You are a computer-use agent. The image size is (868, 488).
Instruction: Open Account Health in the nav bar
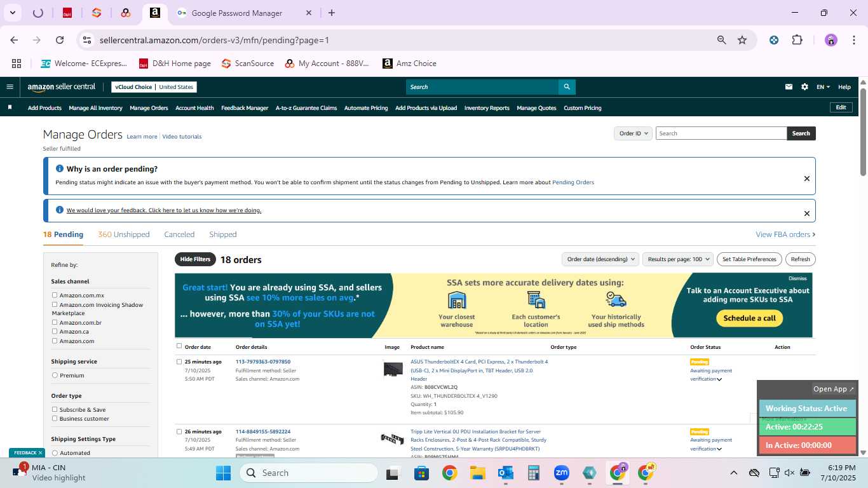point(194,108)
